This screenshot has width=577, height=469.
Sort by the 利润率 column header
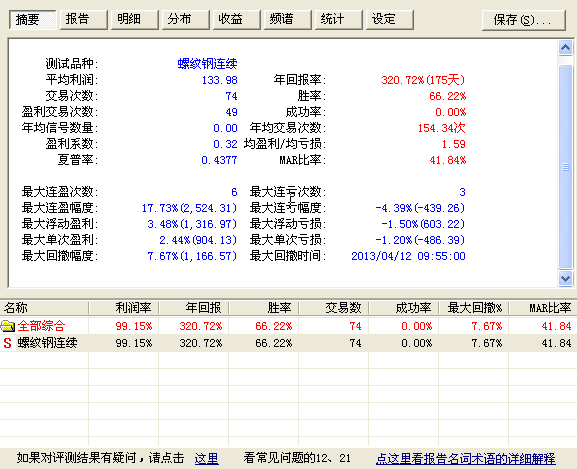pyautogui.click(x=124, y=308)
